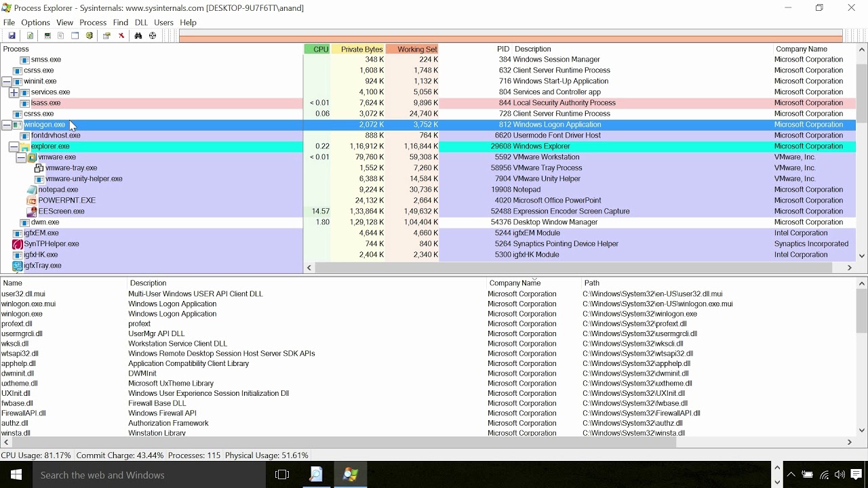Image resolution: width=868 pixels, height=488 pixels.
Task: Select the UXInit.dll row in lower pane
Action: [428, 393]
